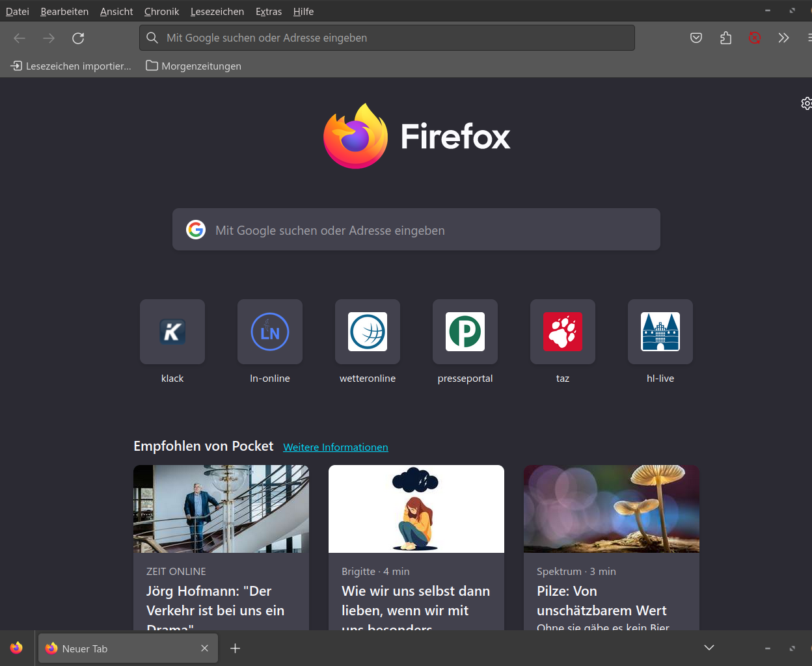Image resolution: width=812 pixels, height=666 pixels.
Task: Open the taz shortcut tile
Action: pos(563,332)
